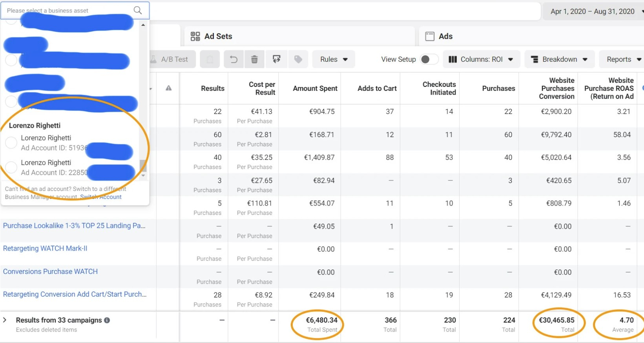Expand the Results from 33 campaigns row
This screenshot has width=644, height=343.
point(5,320)
